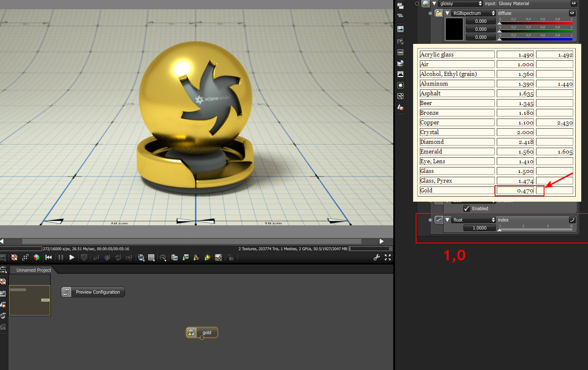Viewport: 588px width, 370px height.
Task: Click the node graph minimap thumbnail
Action: 30,295
